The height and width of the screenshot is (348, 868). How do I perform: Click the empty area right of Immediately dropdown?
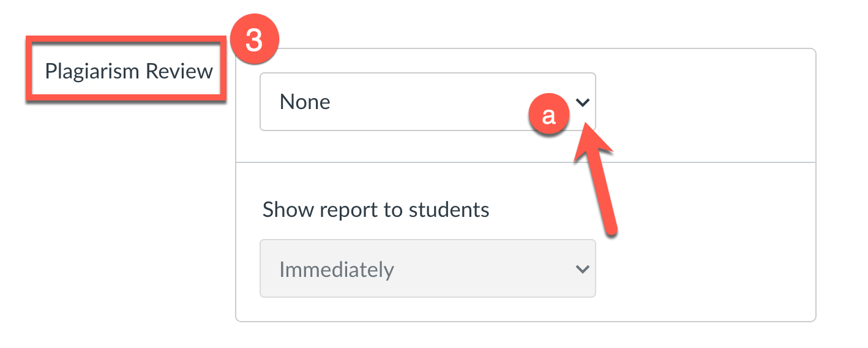704,268
